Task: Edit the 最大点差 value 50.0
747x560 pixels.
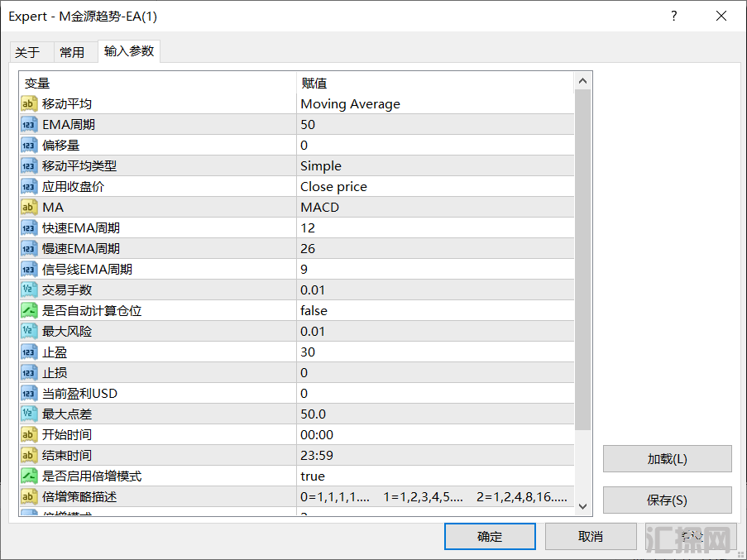Action: [435, 414]
